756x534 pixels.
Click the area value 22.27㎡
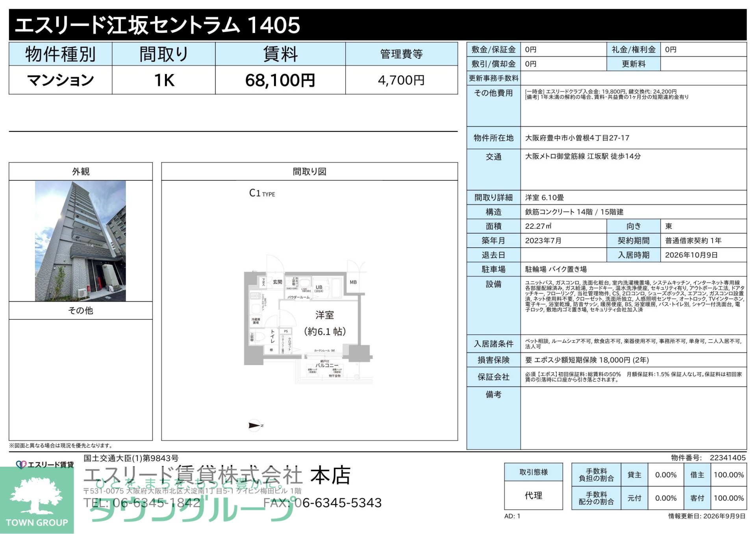[x=538, y=226]
